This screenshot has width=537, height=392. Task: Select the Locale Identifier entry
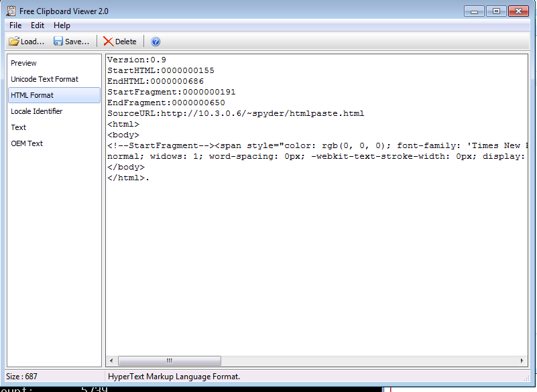[x=54, y=111]
